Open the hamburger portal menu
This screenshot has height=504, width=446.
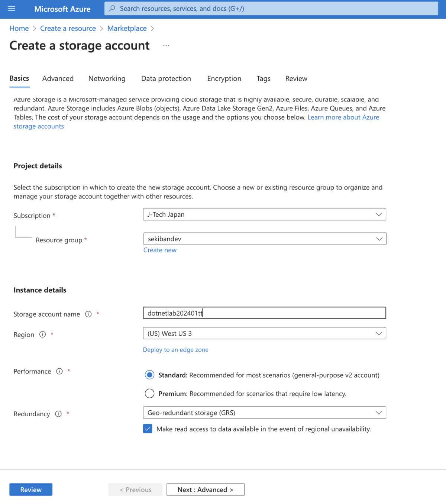(x=12, y=9)
